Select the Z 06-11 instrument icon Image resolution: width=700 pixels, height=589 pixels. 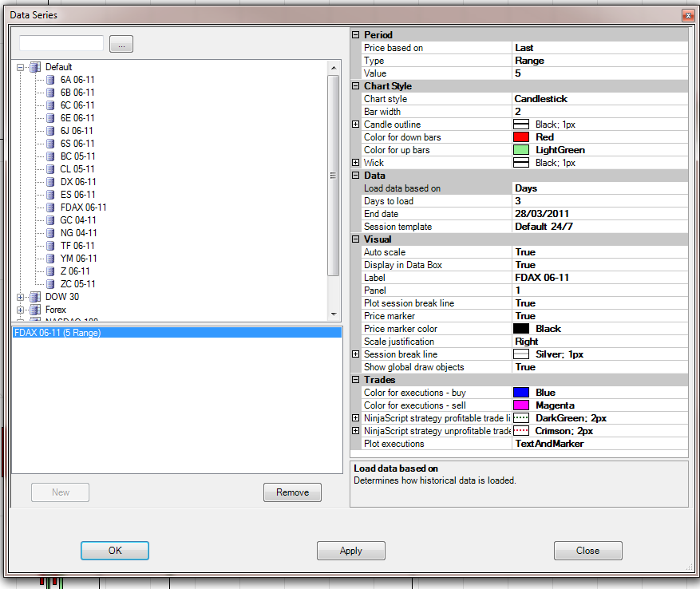51,271
